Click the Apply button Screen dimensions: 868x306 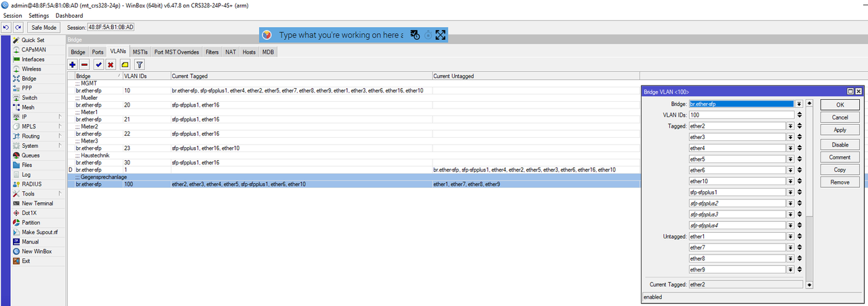[x=840, y=130]
